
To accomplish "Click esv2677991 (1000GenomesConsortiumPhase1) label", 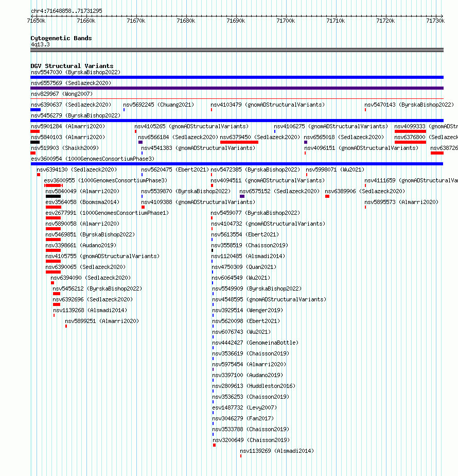I will (107, 213).
